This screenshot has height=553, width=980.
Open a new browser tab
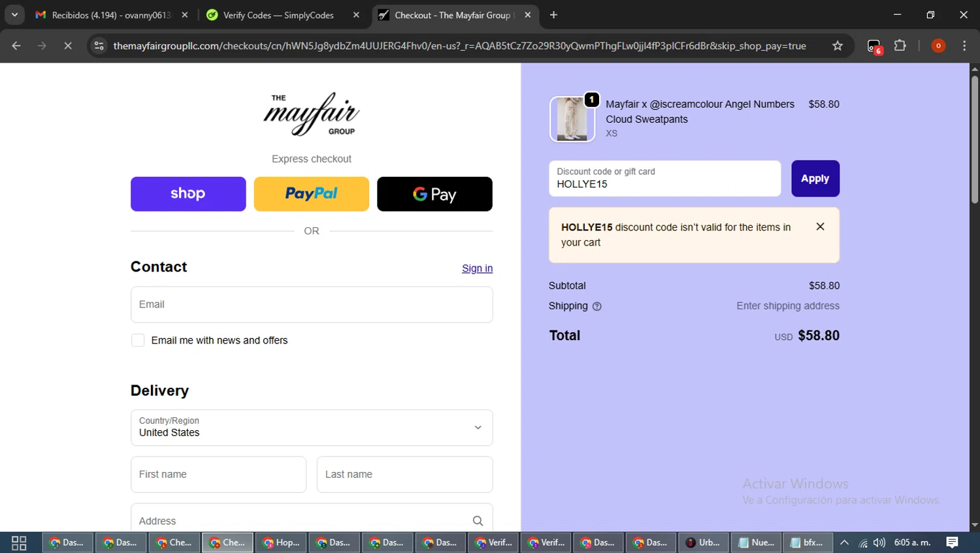click(x=553, y=15)
